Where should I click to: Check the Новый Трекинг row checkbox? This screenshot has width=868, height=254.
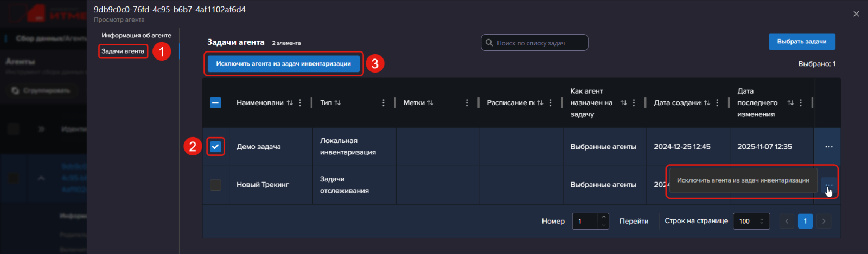tap(215, 185)
